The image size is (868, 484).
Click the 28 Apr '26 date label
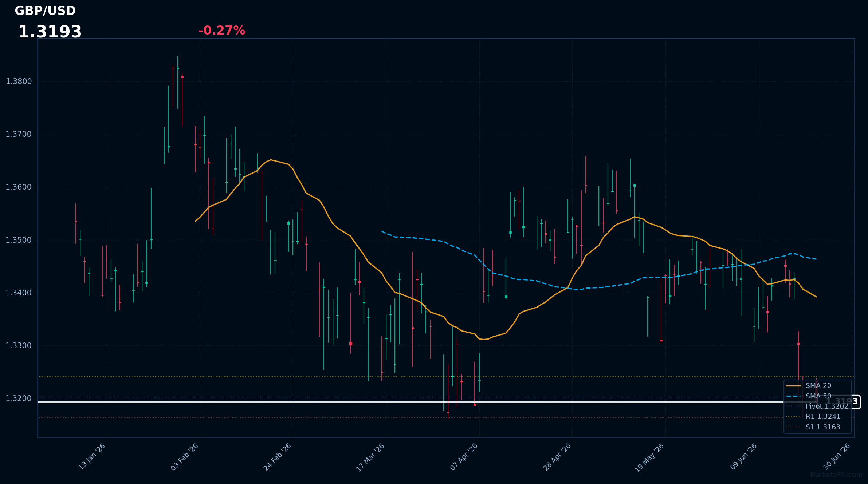click(557, 457)
